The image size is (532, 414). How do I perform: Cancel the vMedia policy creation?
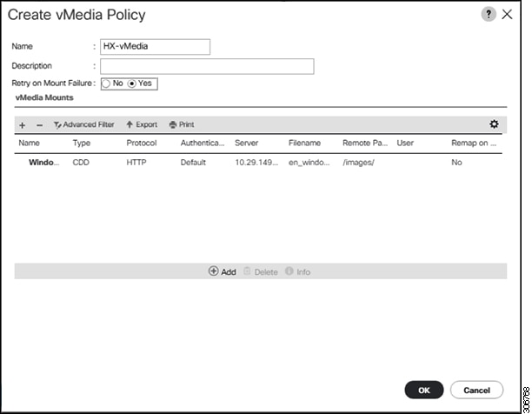click(x=476, y=390)
